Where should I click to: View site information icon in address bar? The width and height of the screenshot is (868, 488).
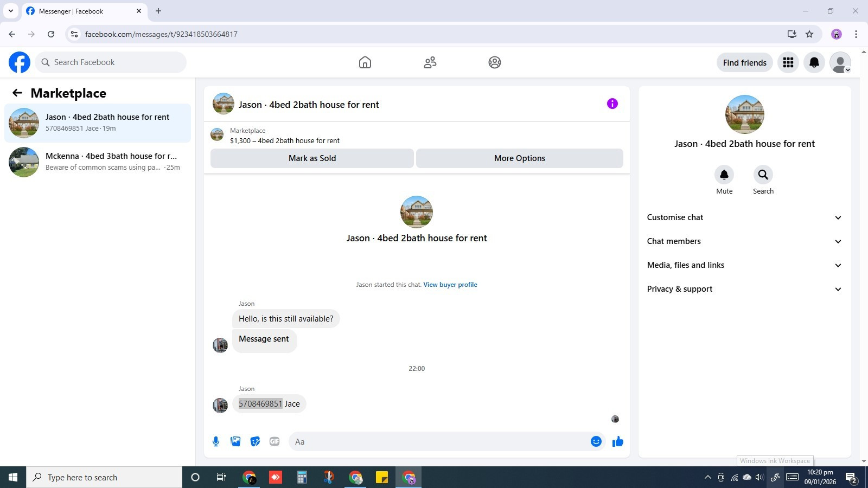click(x=74, y=34)
